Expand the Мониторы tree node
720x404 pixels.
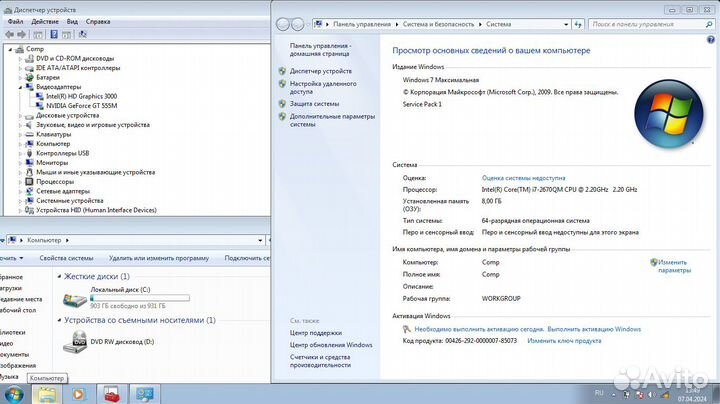point(20,163)
